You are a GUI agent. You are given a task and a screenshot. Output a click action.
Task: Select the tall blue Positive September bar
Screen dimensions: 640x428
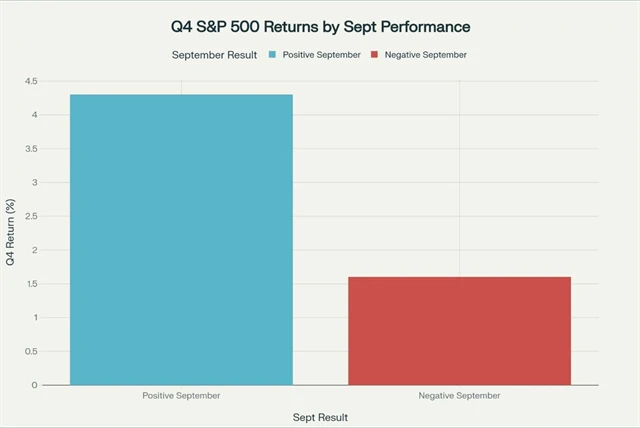[x=181, y=240]
